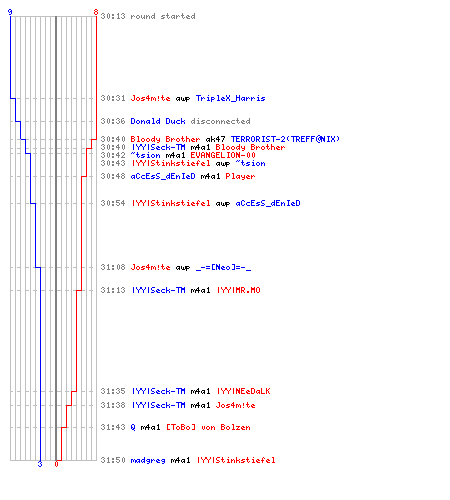Image resolution: width=450 pixels, height=500 pixels.
Task: Click victim name TERRORIST-2(TREFF@NIX)
Action: tap(285, 139)
